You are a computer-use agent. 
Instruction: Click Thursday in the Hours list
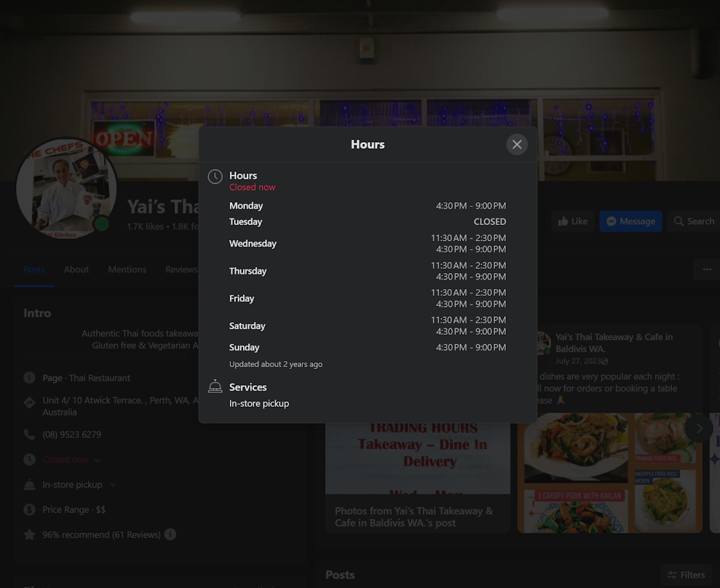[x=248, y=271]
